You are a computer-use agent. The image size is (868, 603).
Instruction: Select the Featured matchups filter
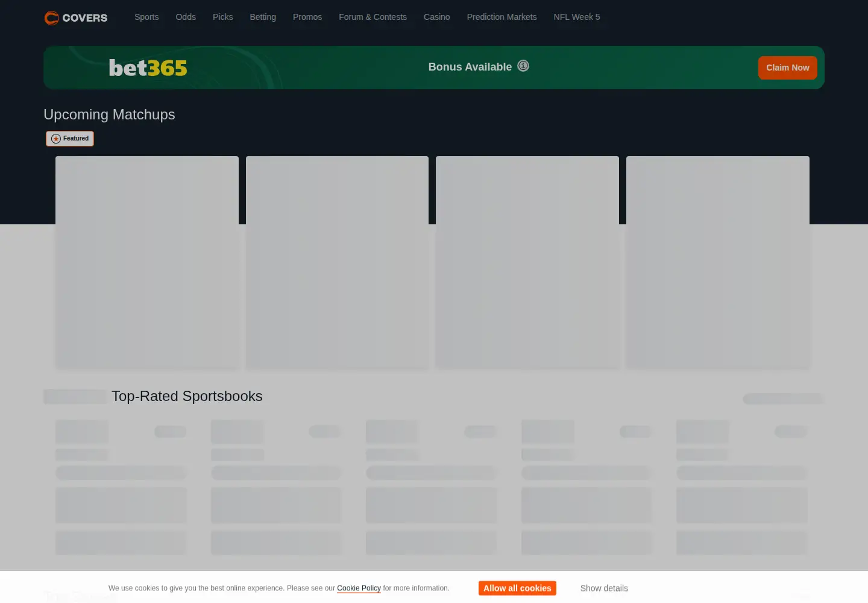(x=70, y=139)
